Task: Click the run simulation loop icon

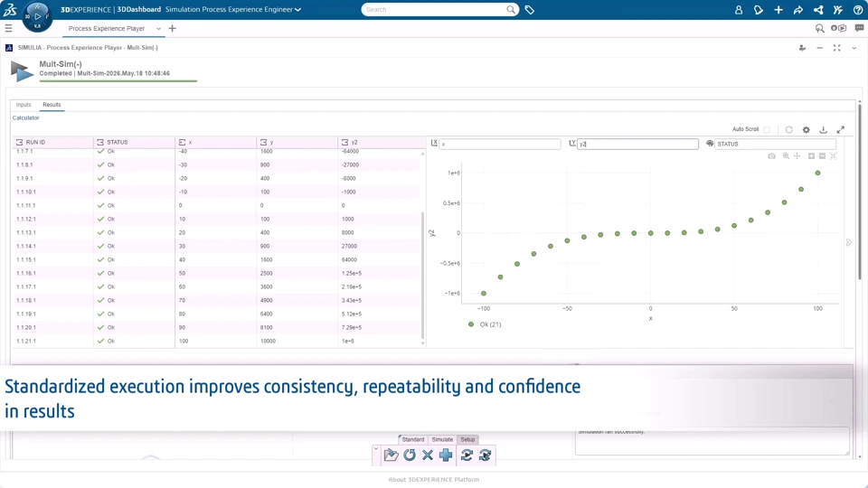Action: tap(467, 455)
